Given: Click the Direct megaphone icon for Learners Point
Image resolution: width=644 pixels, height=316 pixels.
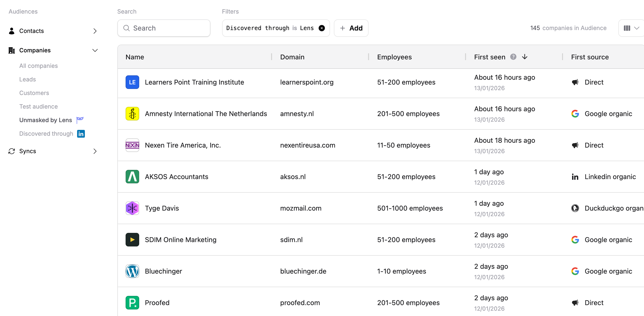Looking at the screenshot, I should 575,82.
